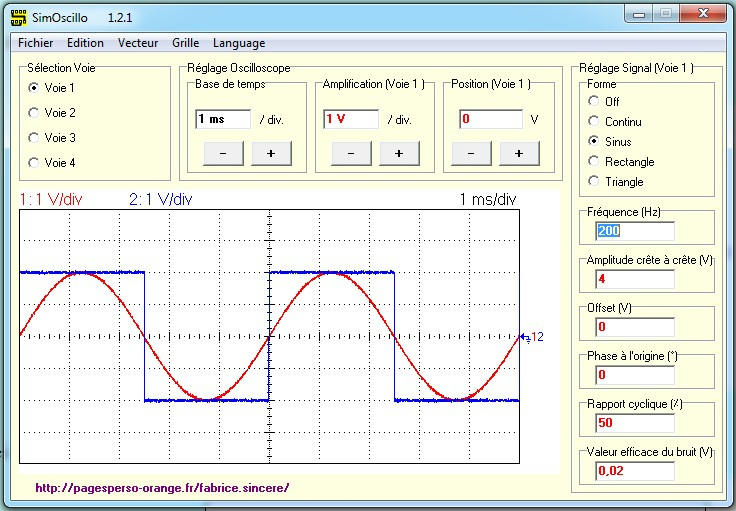This screenshot has height=511, width=736.
Task: Lower Position (Voie 1) with minus button
Action: pyautogui.click(x=470, y=153)
